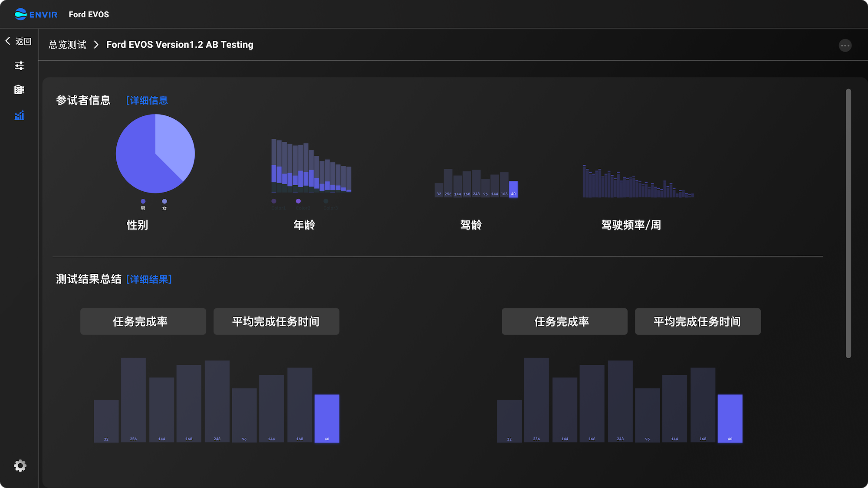The width and height of the screenshot is (868, 488).
Task: Select the Ford EVOS title in top bar
Action: (x=89, y=14)
